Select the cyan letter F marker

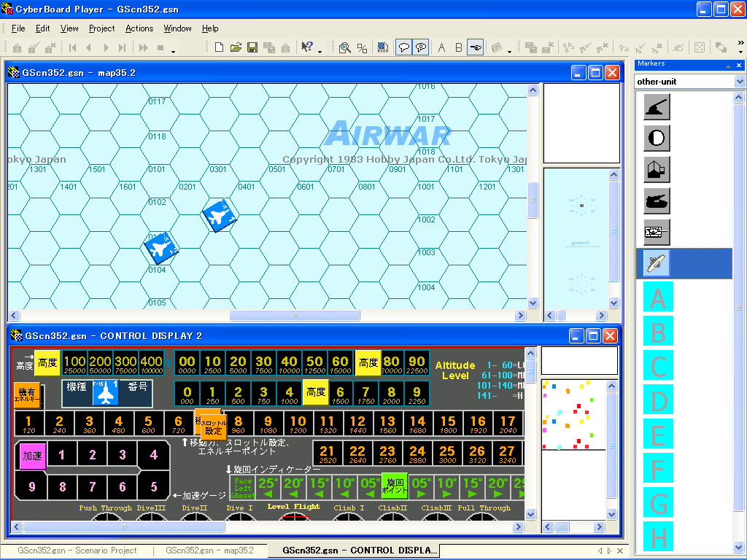tap(659, 468)
